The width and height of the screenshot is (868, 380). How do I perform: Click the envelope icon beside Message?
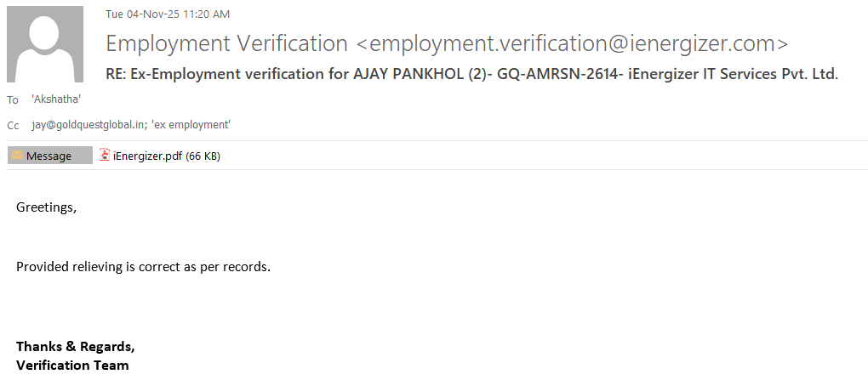pyautogui.click(x=17, y=156)
